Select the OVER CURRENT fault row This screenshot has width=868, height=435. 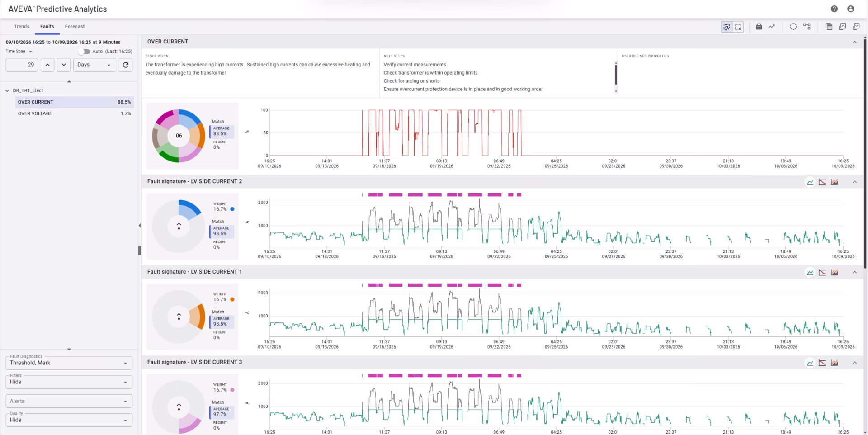(75, 102)
